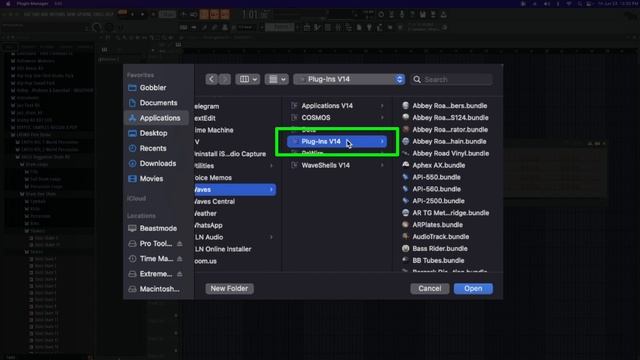This screenshot has height=360, width=640.
Task: Select Abbey Roa...hain.bundle file
Action: click(x=449, y=141)
